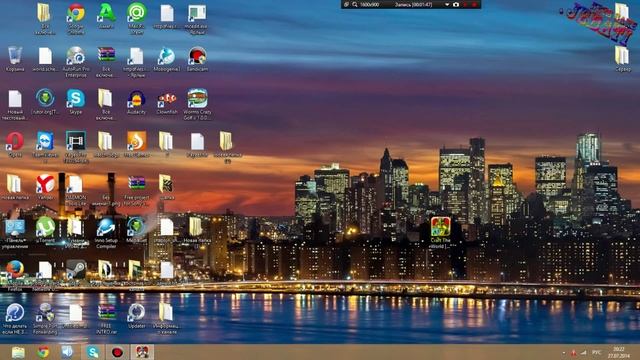Viewport: 640px width, 360px height.
Task: Select the rutor.org torrent file icon
Action: pos(45,99)
